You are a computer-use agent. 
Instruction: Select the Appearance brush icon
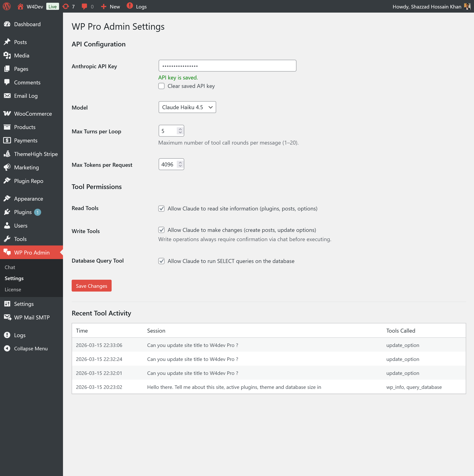coord(7,198)
